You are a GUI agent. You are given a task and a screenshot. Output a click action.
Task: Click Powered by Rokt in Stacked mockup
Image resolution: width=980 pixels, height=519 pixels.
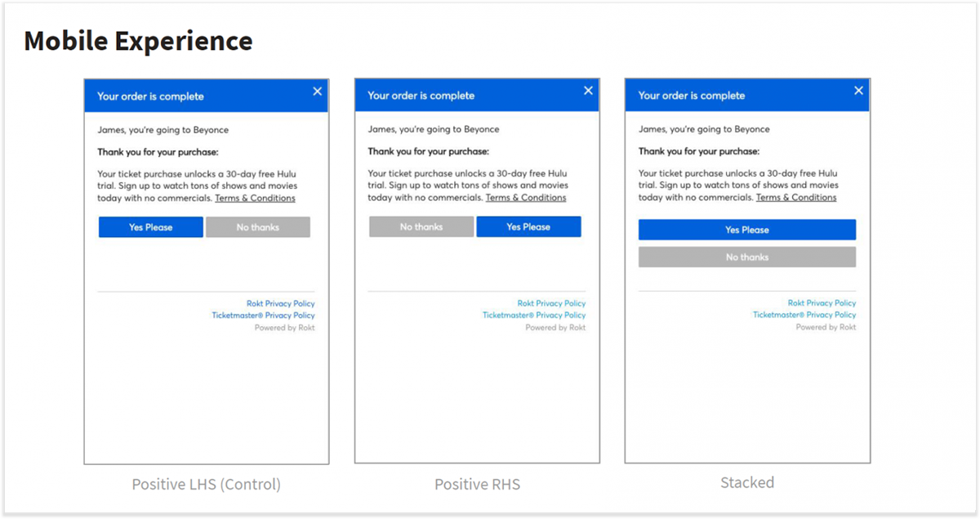point(826,327)
